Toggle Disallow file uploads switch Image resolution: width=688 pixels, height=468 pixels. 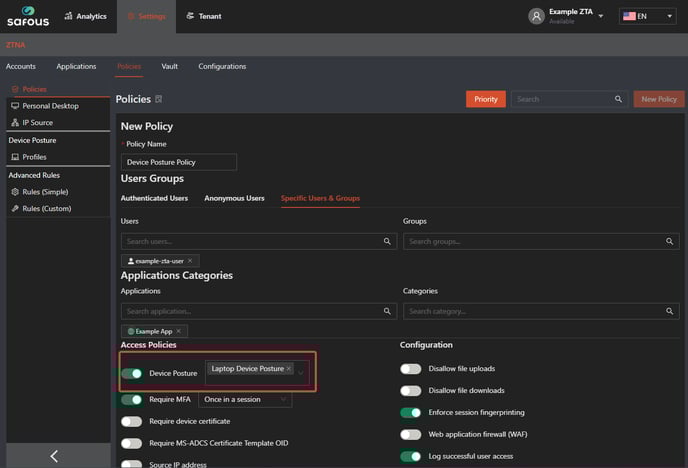[411, 369]
